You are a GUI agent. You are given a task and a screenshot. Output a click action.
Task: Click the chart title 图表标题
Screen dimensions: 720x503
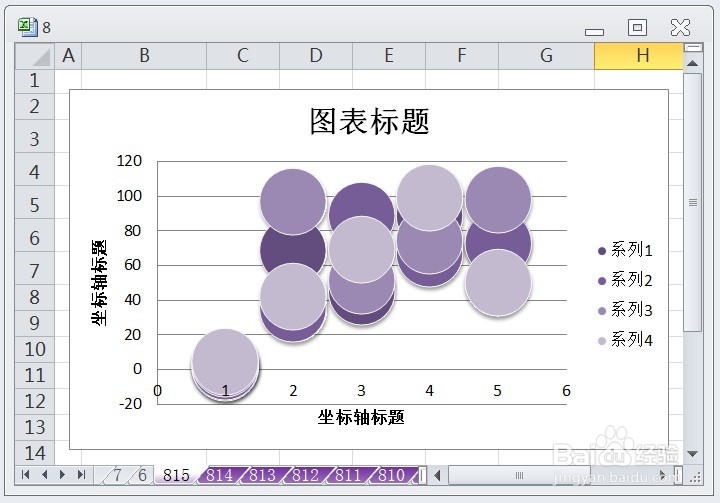pos(370,122)
